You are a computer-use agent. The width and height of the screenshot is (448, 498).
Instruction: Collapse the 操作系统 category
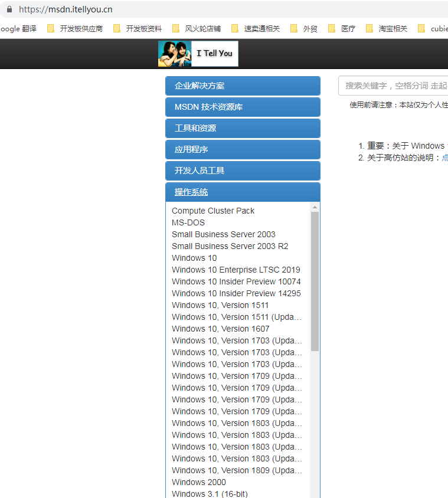[243, 192]
